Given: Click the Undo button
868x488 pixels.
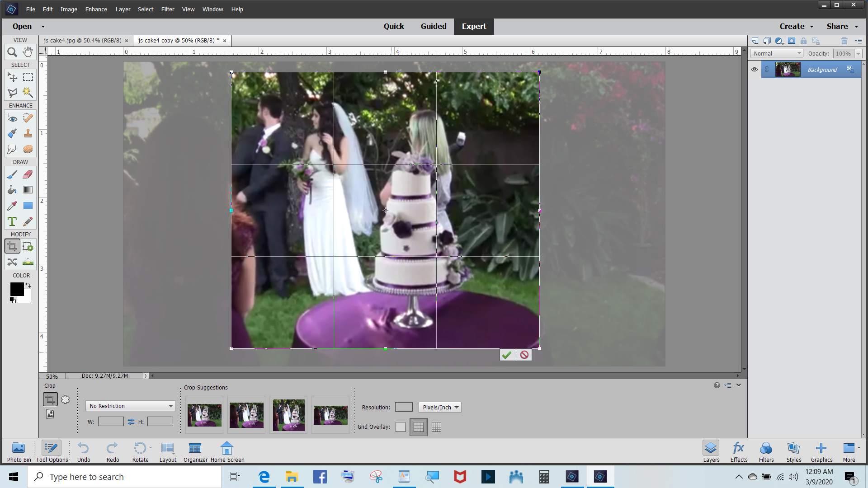Looking at the screenshot, I should (84, 451).
